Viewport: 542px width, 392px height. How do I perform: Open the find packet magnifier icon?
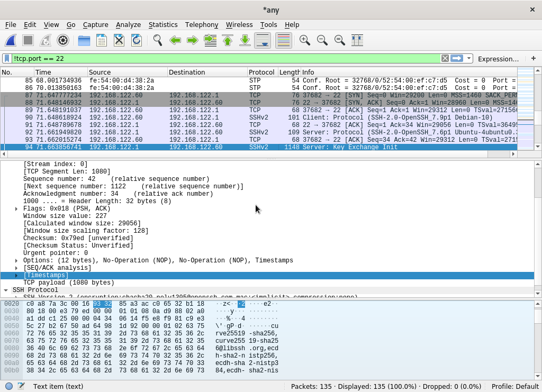[x=157, y=40]
